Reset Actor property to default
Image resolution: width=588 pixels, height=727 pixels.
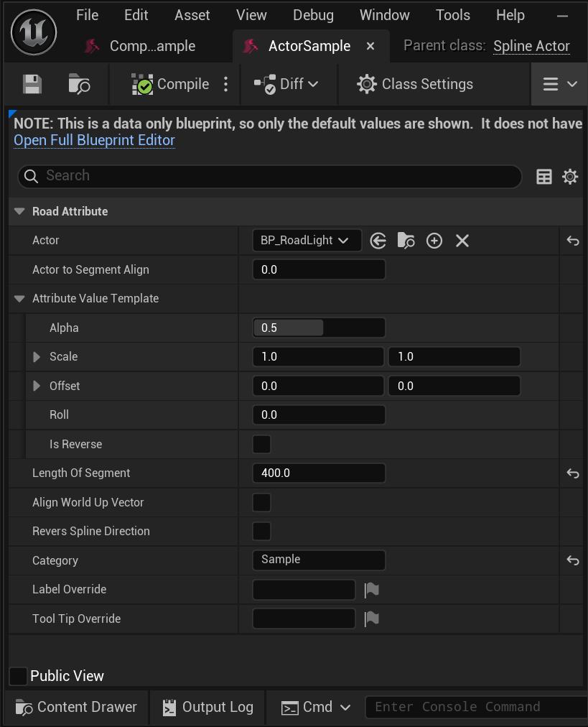tap(573, 241)
